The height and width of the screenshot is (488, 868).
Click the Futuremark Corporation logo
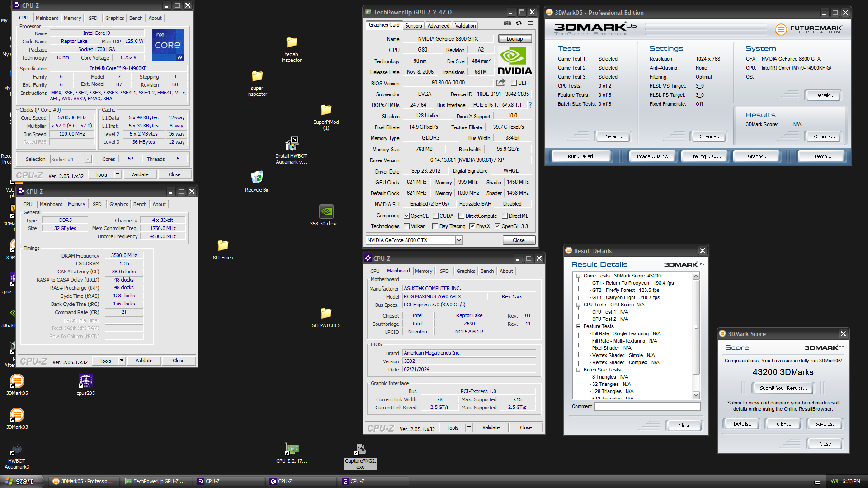click(x=808, y=29)
